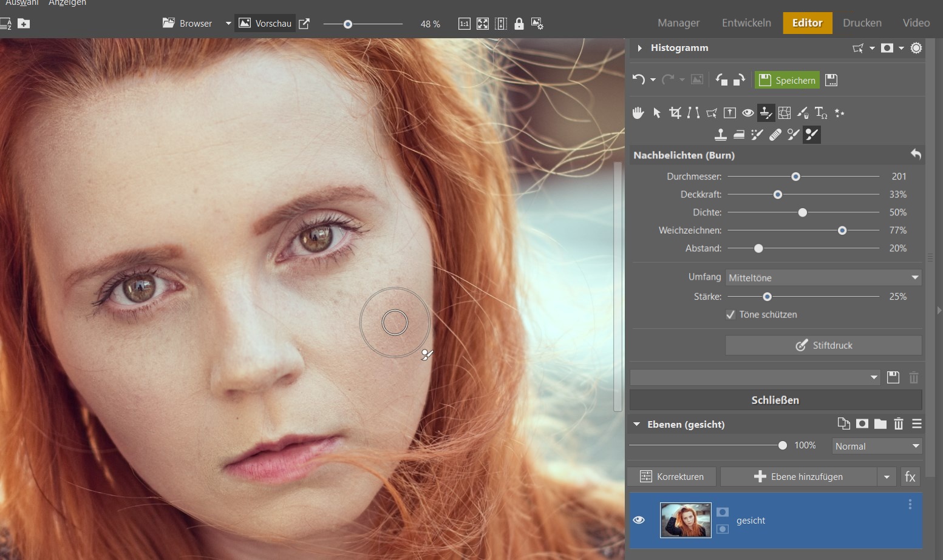The width and height of the screenshot is (943, 560).
Task: Toggle Töne schützen checkbox
Action: point(730,314)
